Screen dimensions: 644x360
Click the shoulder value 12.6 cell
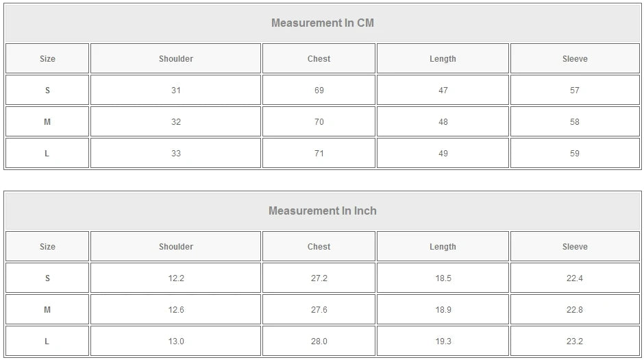(x=176, y=310)
